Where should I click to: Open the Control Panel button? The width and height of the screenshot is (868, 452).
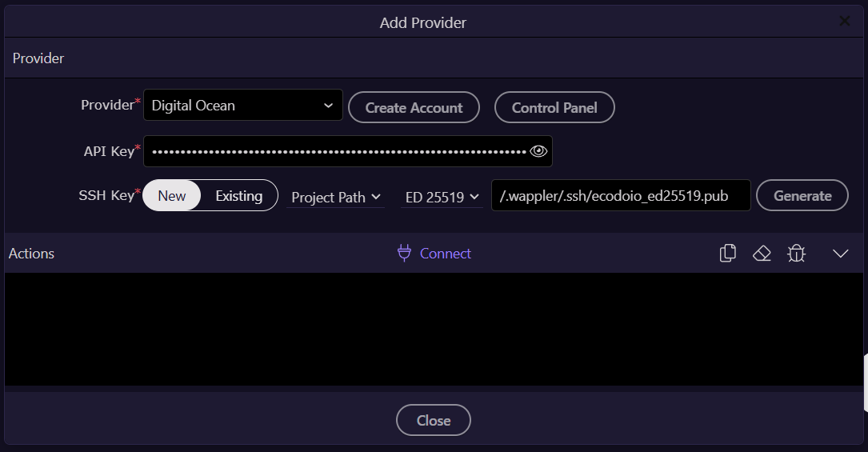[554, 108]
